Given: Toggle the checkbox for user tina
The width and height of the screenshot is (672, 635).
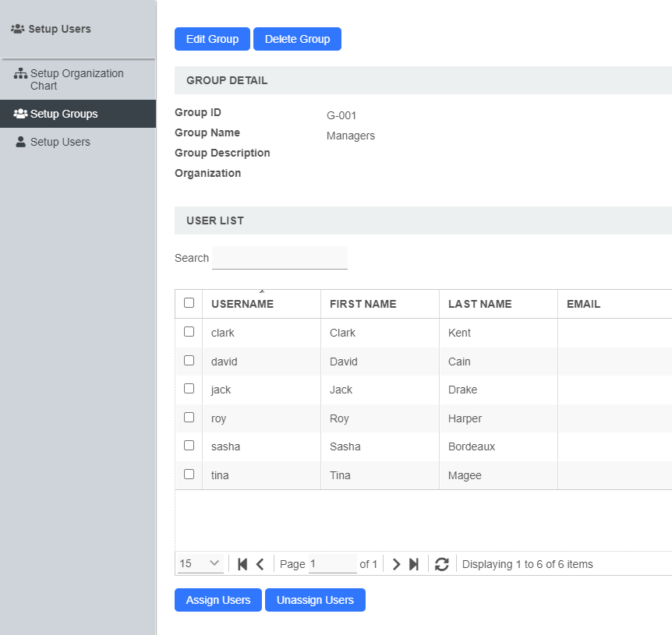Looking at the screenshot, I should [x=189, y=474].
